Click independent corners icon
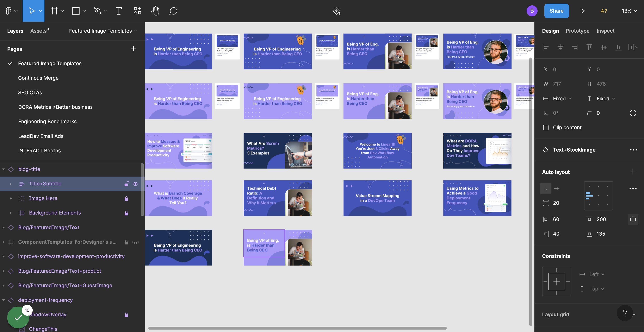This screenshot has width=644, height=332. (x=633, y=113)
